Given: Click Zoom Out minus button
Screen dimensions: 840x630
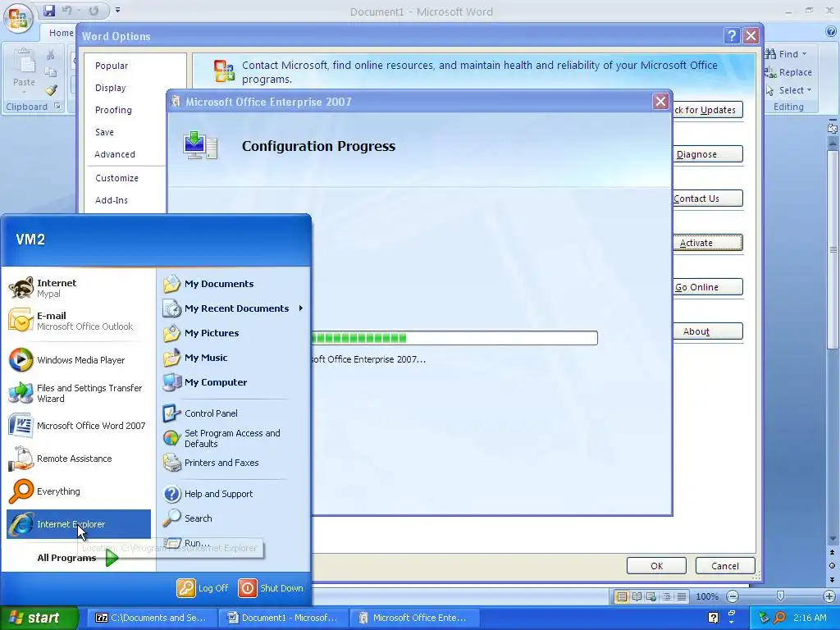Looking at the screenshot, I should click(733, 596).
